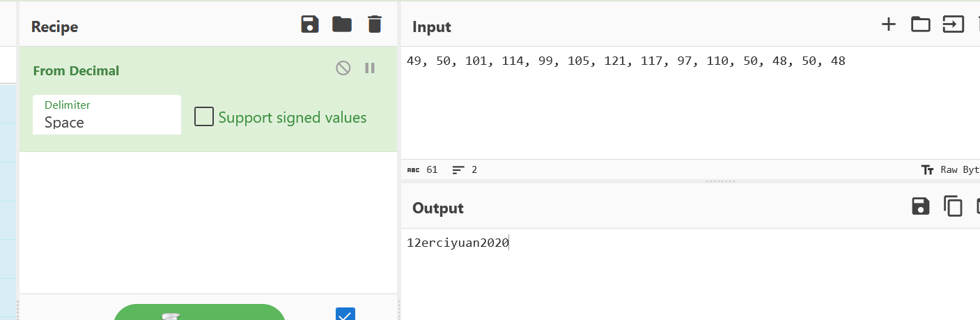Open the Load recipe folder icon
The image size is (980, 320).
point(342,25)
